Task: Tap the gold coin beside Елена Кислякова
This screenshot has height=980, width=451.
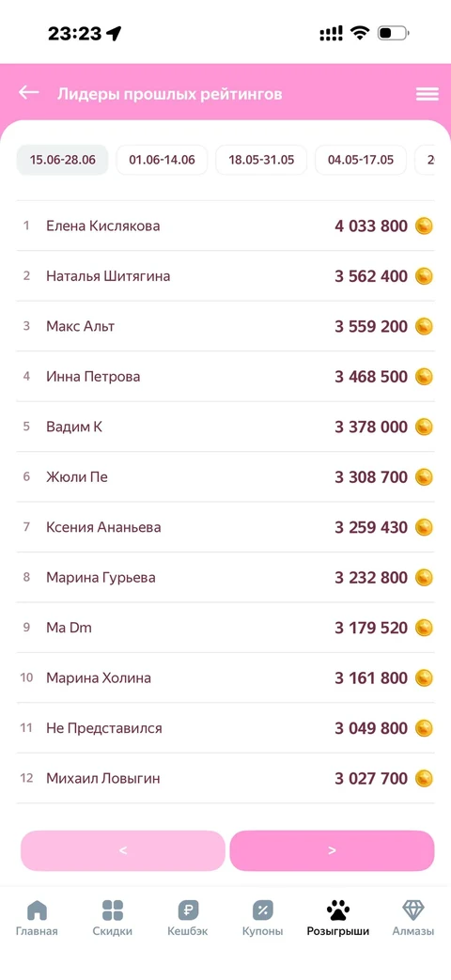Action: tap(424, 226)
